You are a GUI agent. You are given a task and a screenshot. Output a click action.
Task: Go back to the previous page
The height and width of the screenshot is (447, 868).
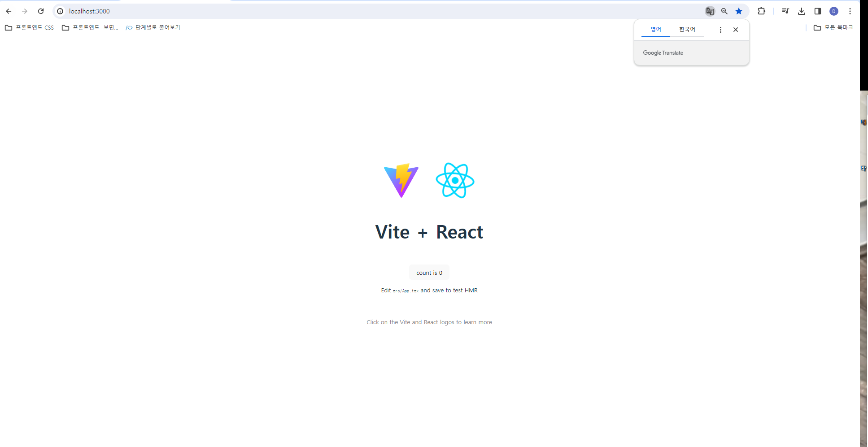coord(9,11)
